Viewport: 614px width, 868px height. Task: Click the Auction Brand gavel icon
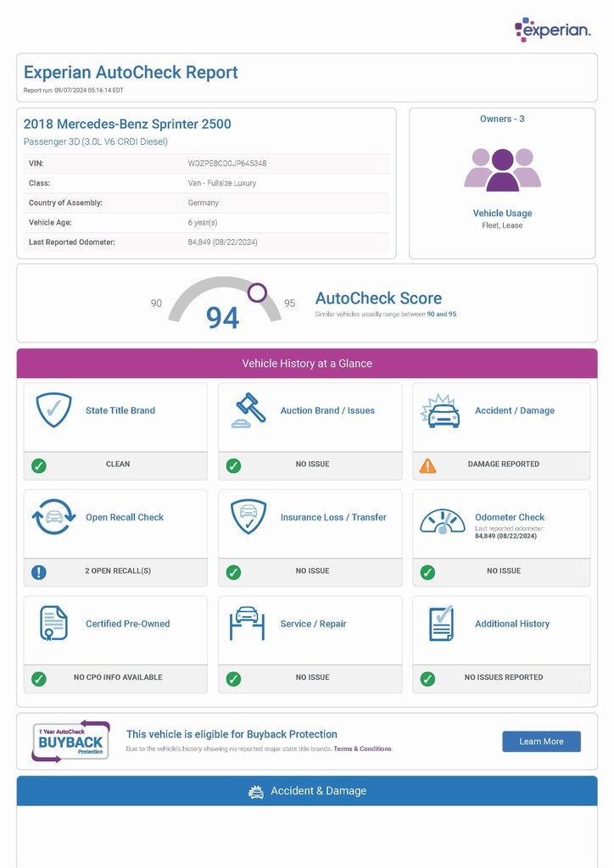[x=248, y=410]
